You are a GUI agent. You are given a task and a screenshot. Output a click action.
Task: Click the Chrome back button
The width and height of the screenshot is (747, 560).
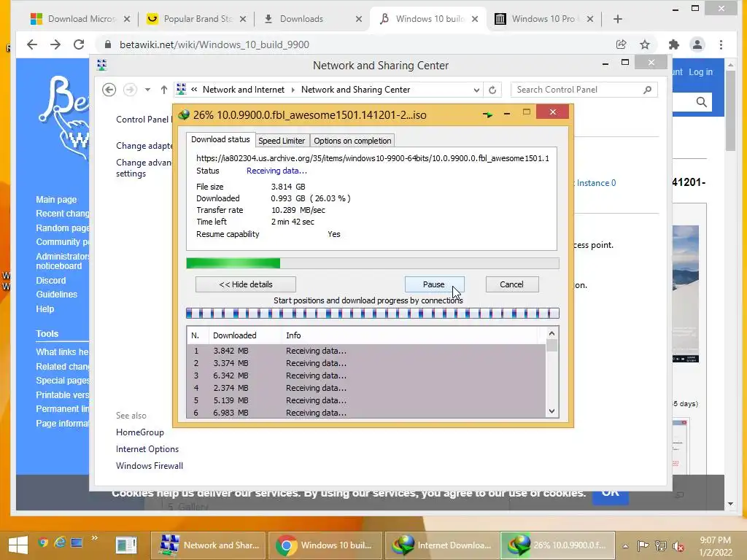point(32,44)
